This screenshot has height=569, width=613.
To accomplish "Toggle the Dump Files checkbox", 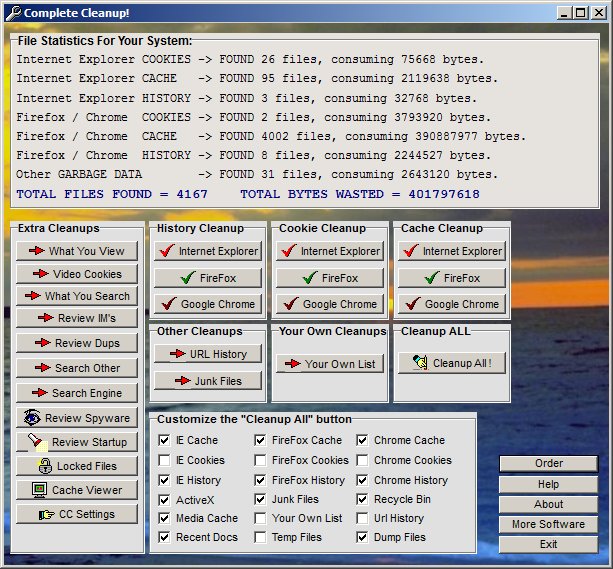I will (x=362, y=537).
